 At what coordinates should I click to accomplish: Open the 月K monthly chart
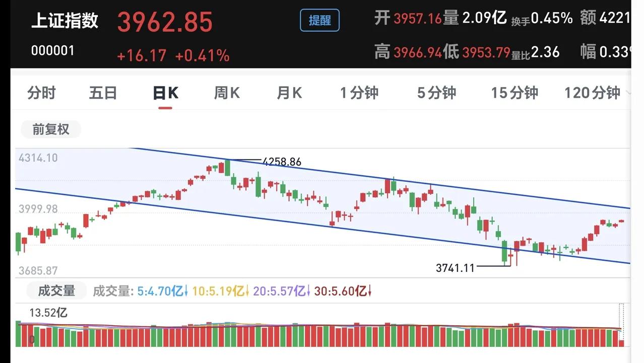tap(289, 93)
